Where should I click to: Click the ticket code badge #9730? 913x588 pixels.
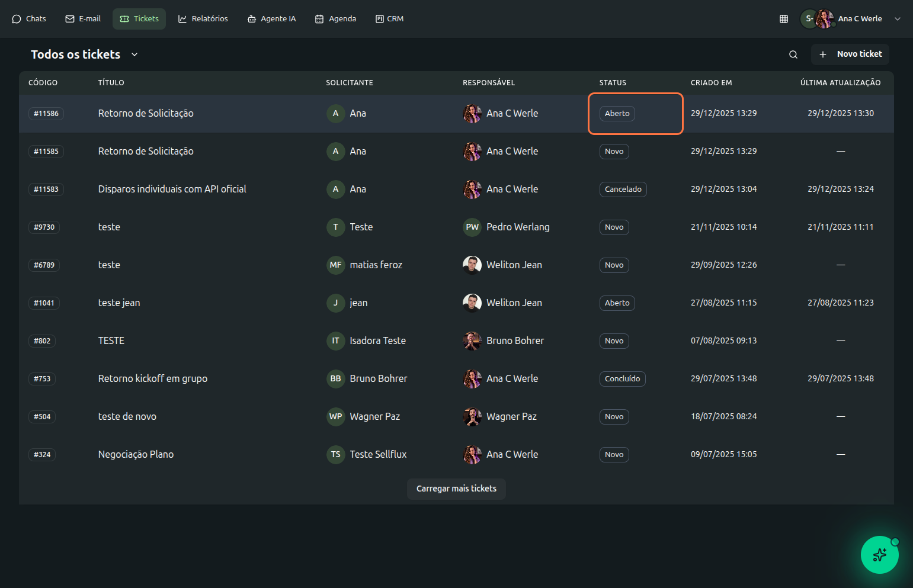click(44, 227)
